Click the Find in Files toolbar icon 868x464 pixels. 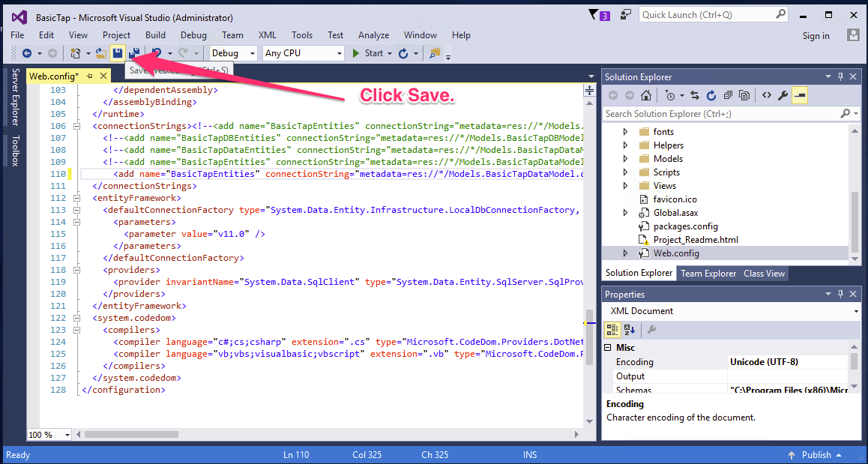tap(435, 53)
